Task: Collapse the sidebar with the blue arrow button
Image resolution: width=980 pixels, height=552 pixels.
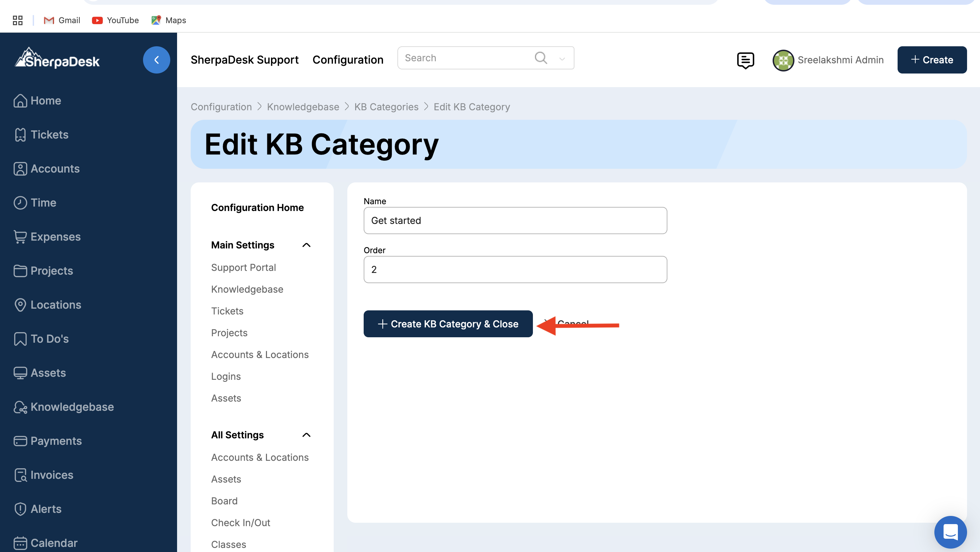Action: (x=156, y=60)
